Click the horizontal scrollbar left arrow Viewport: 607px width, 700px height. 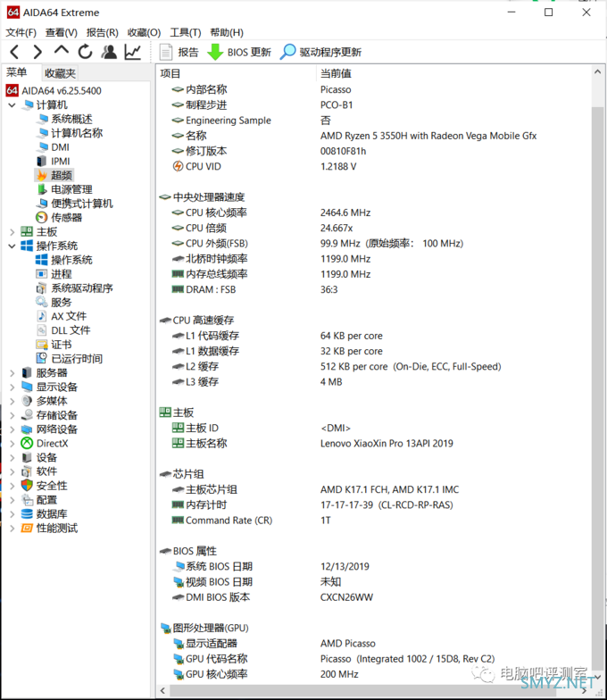pos(162,691)
